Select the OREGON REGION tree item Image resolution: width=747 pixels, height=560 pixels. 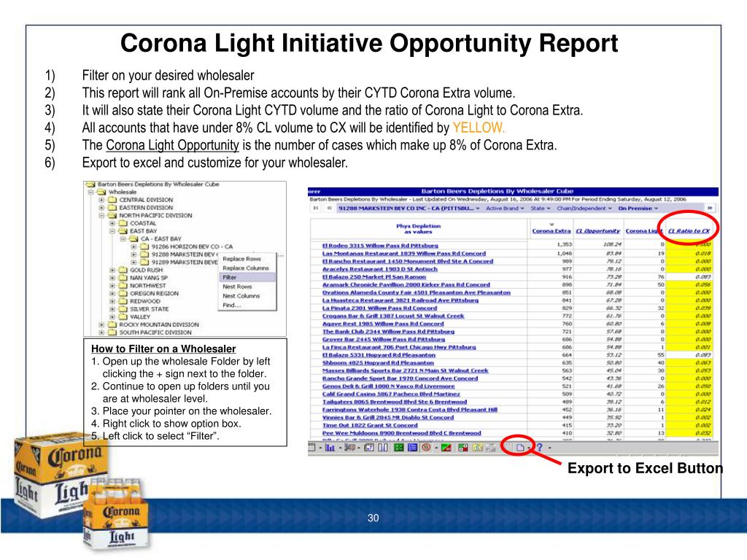[155, 293]
